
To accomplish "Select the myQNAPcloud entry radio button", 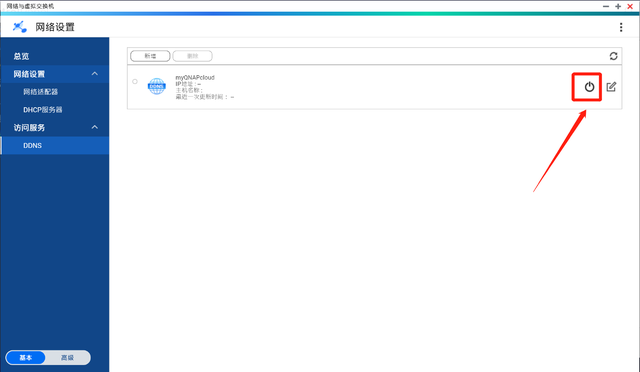I will (x=135, y=82).
